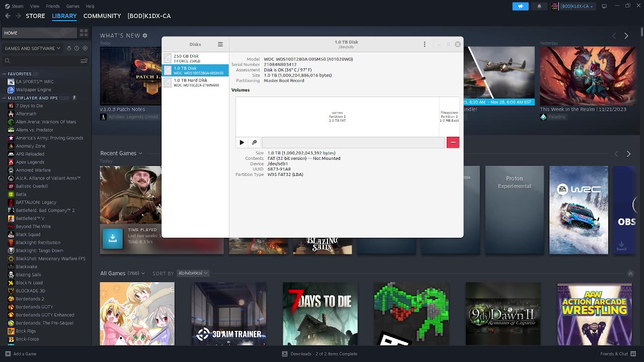Go to the LIBRARY tab
The image size is (644, 362).
coord(64,16)
